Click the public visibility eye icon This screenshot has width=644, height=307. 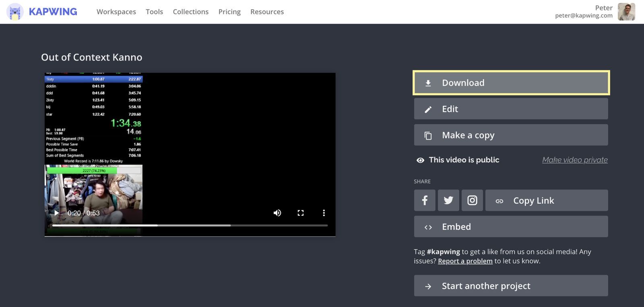(x=420, y=160)
